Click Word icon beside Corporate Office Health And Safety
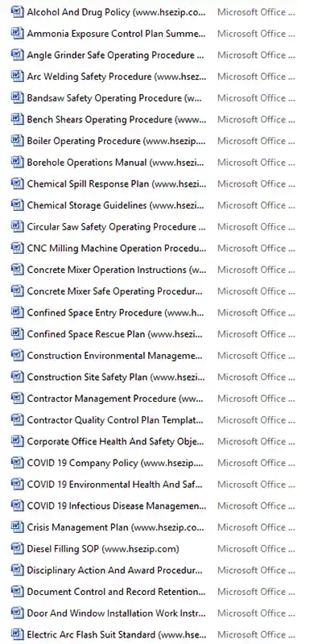 pyautogui.click(x=17, y=441)
